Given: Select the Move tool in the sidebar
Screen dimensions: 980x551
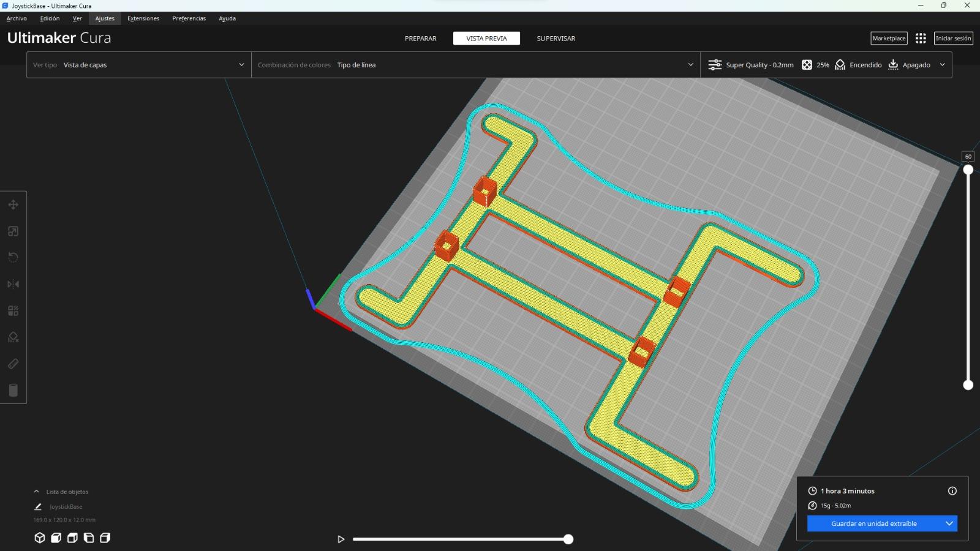Looking at the screenshot, I should 13,204.
